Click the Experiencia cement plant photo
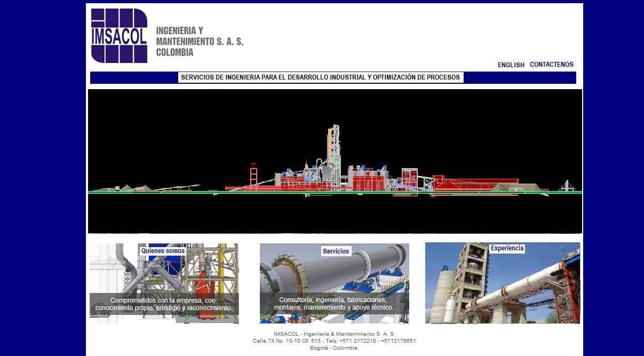This screenshot has width=644, height=356. [502, 288]
